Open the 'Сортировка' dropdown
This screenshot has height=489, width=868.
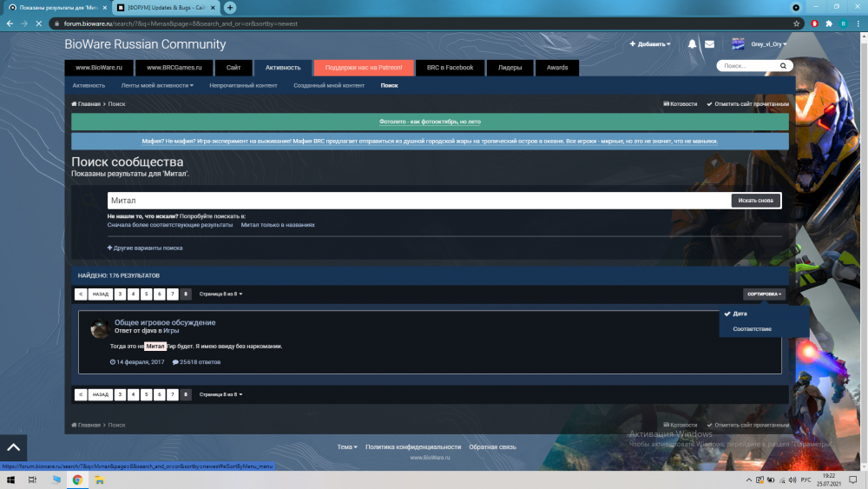764,294
